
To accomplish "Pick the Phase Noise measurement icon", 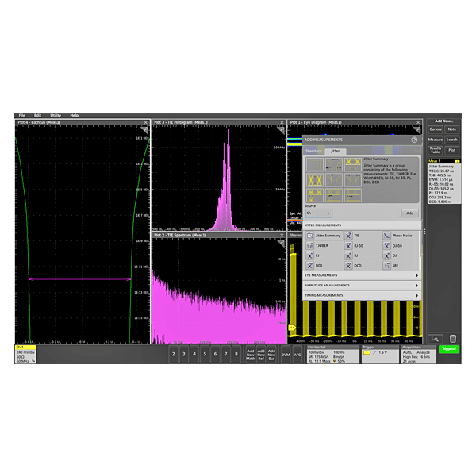I will [386, 236].
